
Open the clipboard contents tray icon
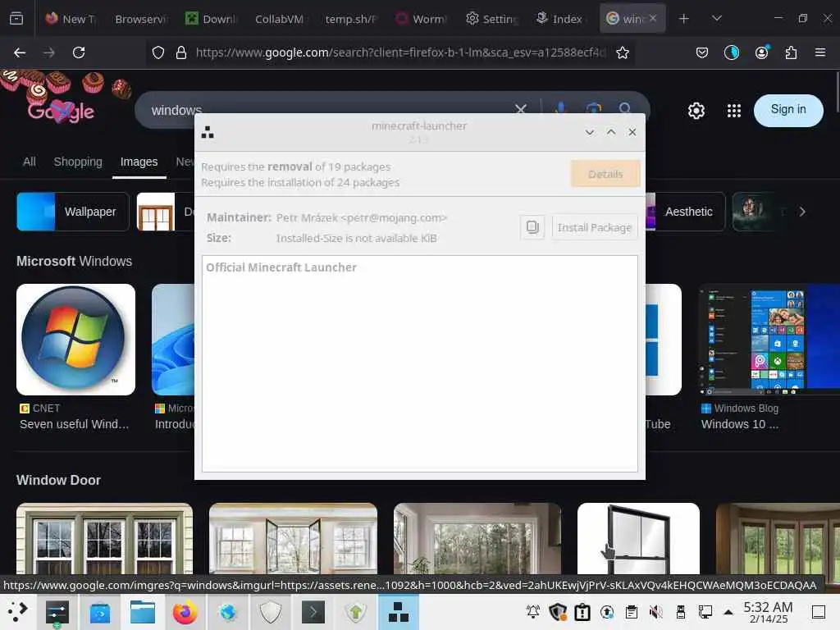point(632,611)
